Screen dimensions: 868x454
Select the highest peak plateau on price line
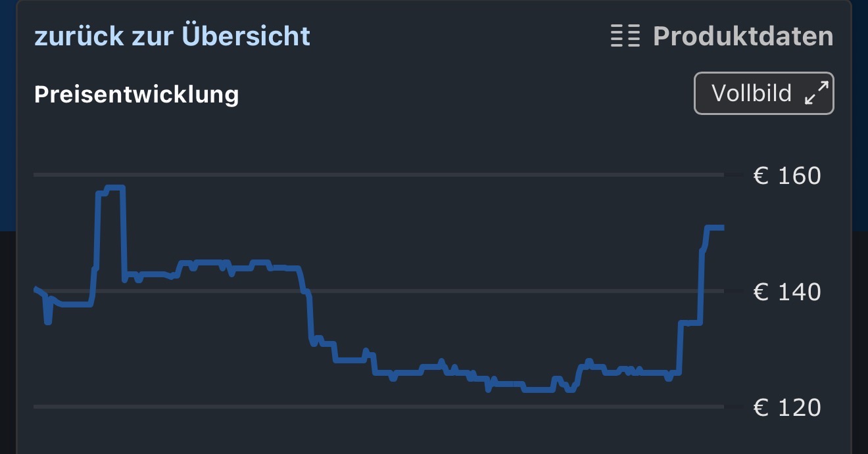click(114, 188)
